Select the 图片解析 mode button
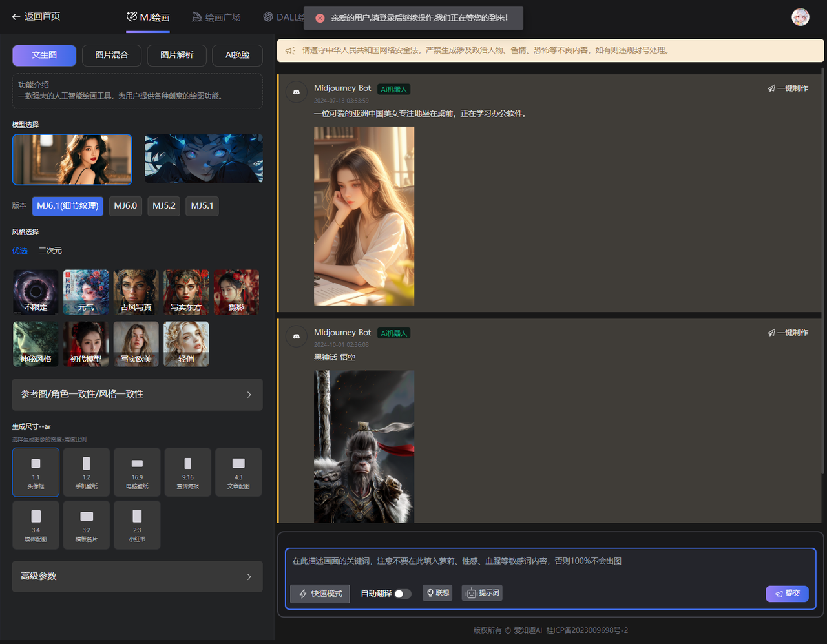Viewport: 827px width, 644px height. coord(177,55)
